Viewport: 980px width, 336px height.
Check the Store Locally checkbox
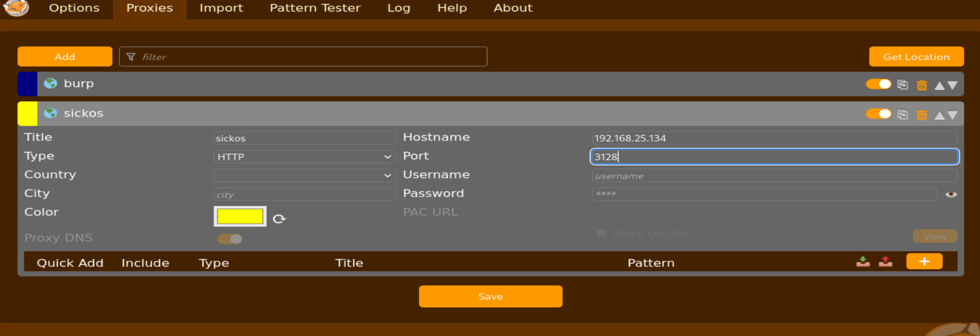point(601,233)
